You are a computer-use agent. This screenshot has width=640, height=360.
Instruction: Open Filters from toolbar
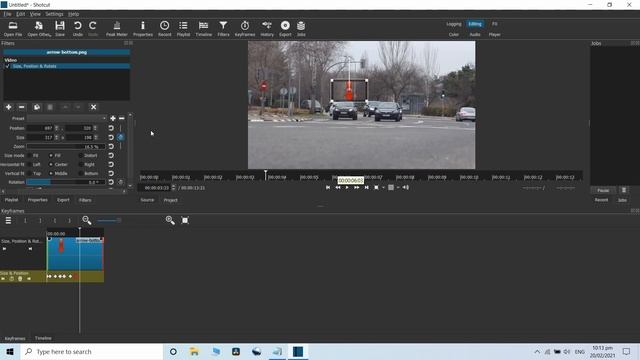click(223, 29)
